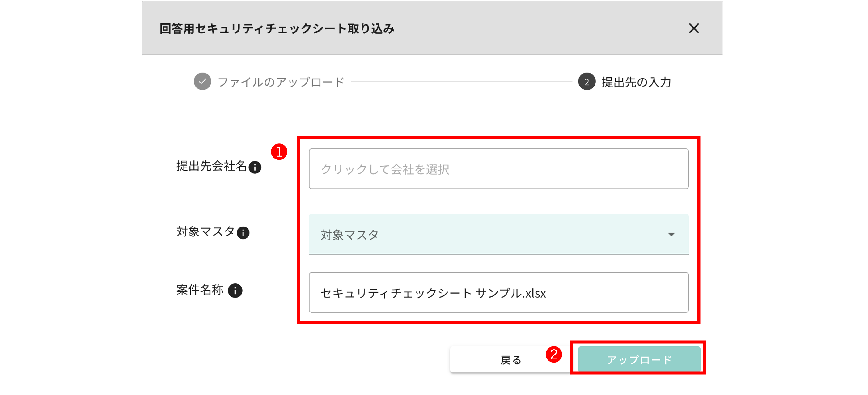
Task: Click the X to close the dialog
Action: pos(694,29)
